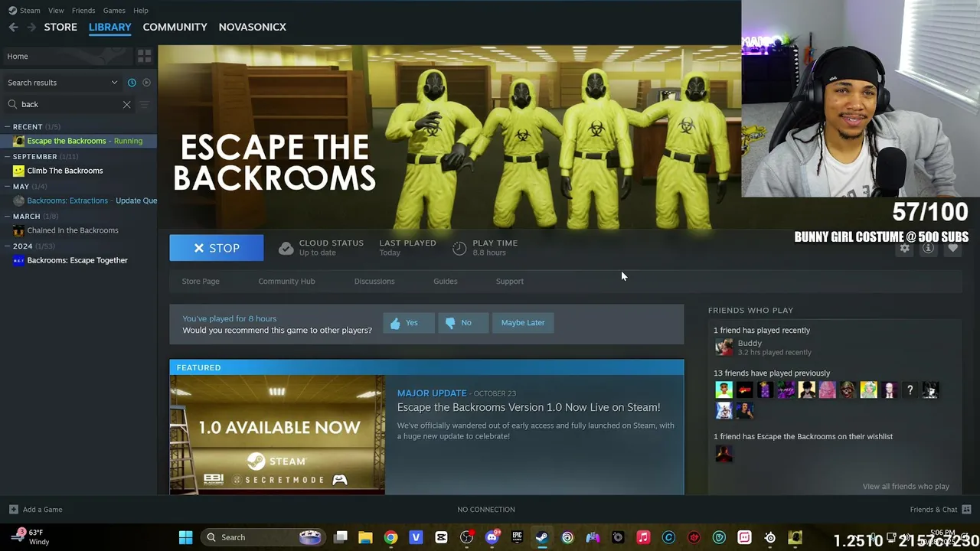
Task: Click the forward navigation arrow
Action: coord(31,27)
